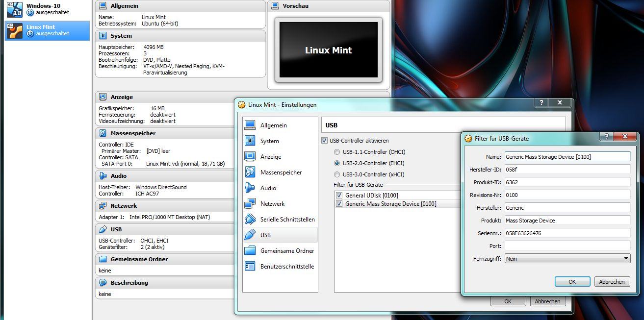Open Serielle Schnittstellen settings category
The image size is (644, 320).
pos(281,220)
